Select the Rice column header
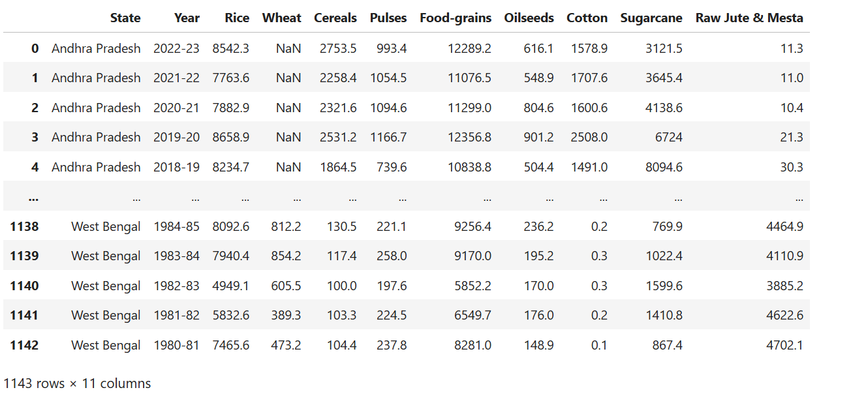This screenshot has height=405, width=868. [236, 18]
